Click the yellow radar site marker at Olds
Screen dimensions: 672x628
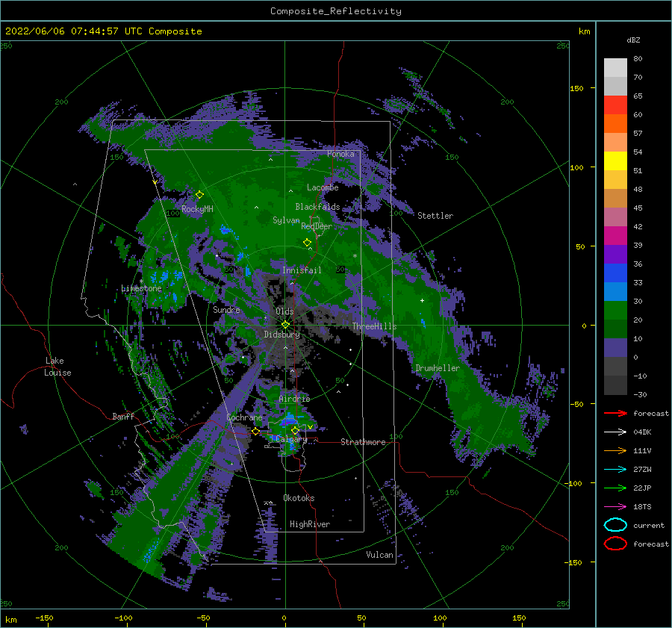285,325
